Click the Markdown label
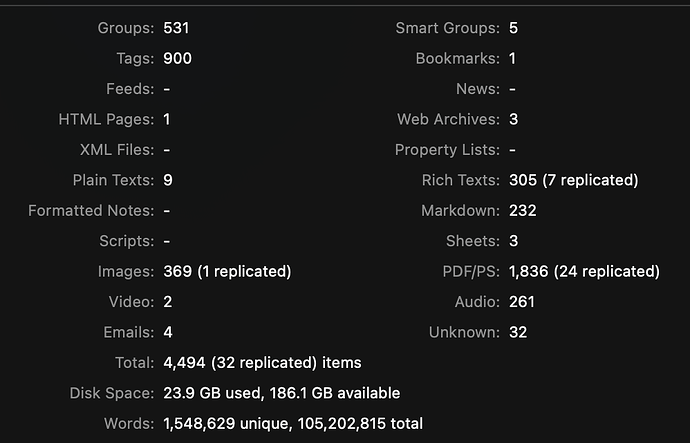690x443 pixels. tap(461, 210)
